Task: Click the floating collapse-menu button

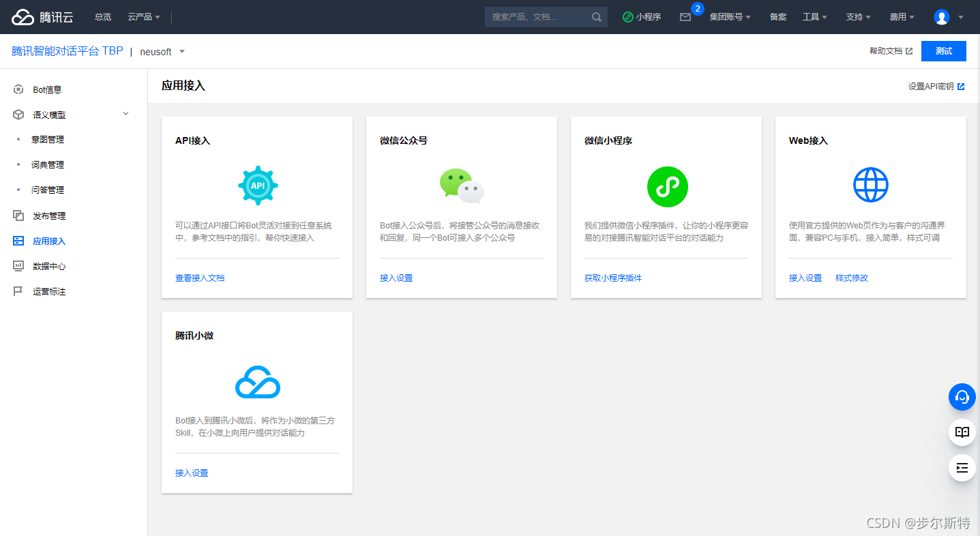Action: pos(962,468)
